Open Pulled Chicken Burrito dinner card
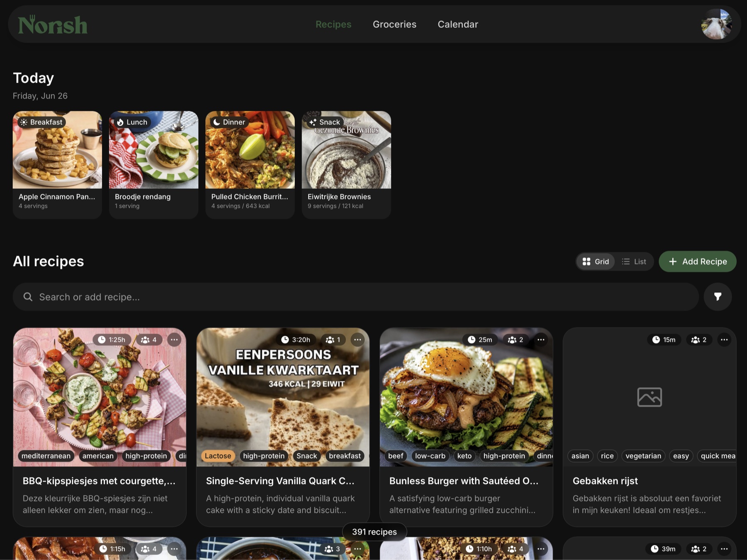Viewport: 747px width, 560px height. [x=250, y=165]
